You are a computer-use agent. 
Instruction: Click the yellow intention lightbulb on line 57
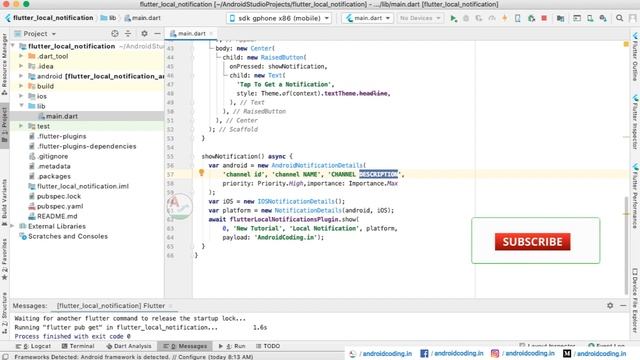click(x=201, y=173)
